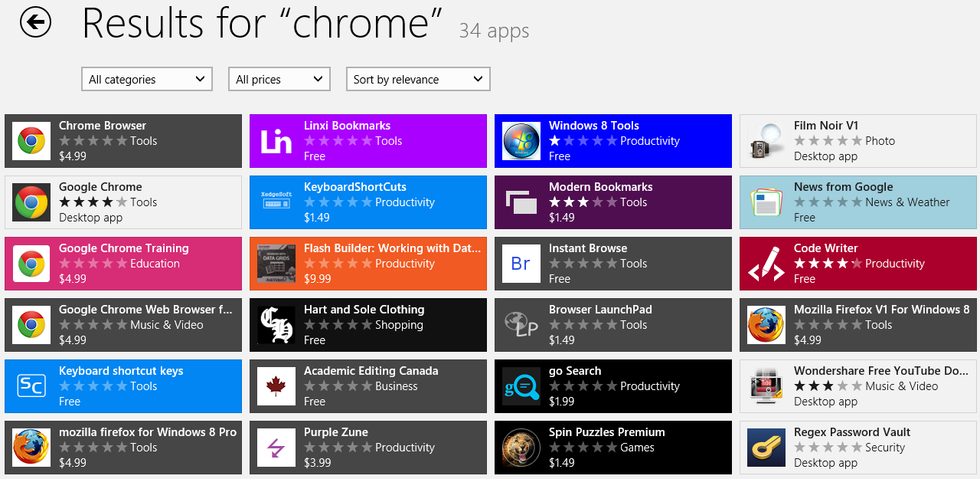Viewport: 980px width, 479px height.
Task: Click the Instant Browse Br icon
Action: pyautogui.click(x=521, y=263)
